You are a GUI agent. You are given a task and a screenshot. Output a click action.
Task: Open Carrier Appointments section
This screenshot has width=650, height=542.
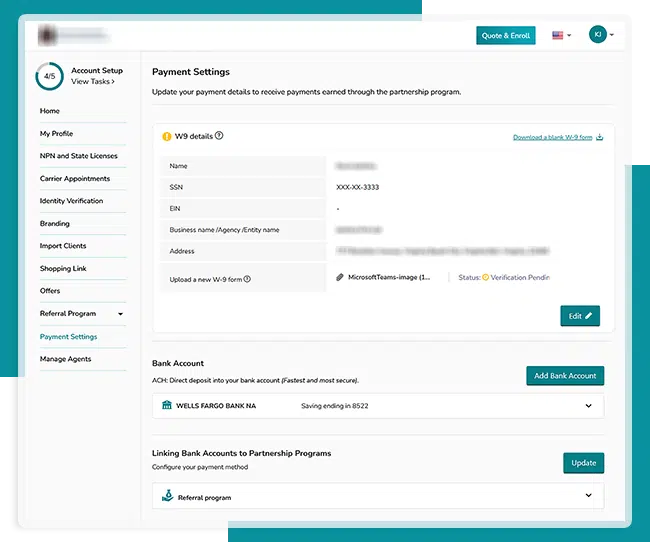pyautogui.click(x=75, y=179)
